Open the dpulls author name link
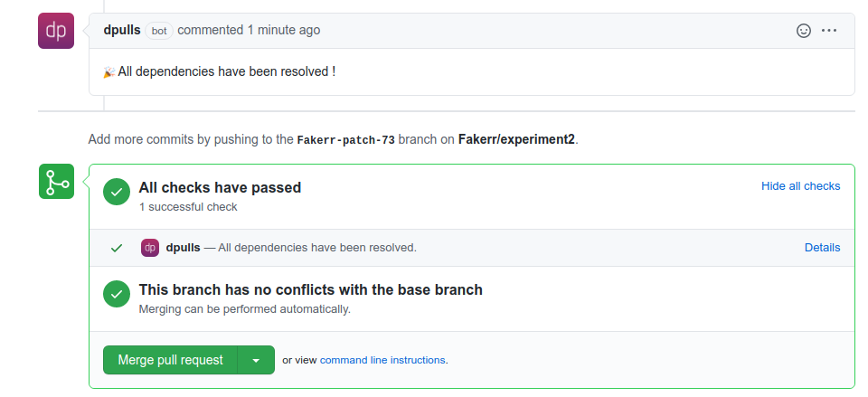This screenshot has height=397, width=868. tap(122, 30)
